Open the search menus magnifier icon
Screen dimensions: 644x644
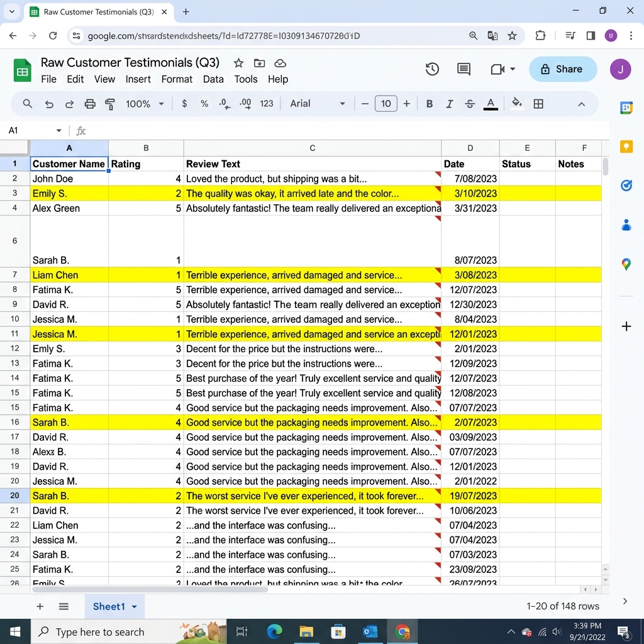(28, 104)
